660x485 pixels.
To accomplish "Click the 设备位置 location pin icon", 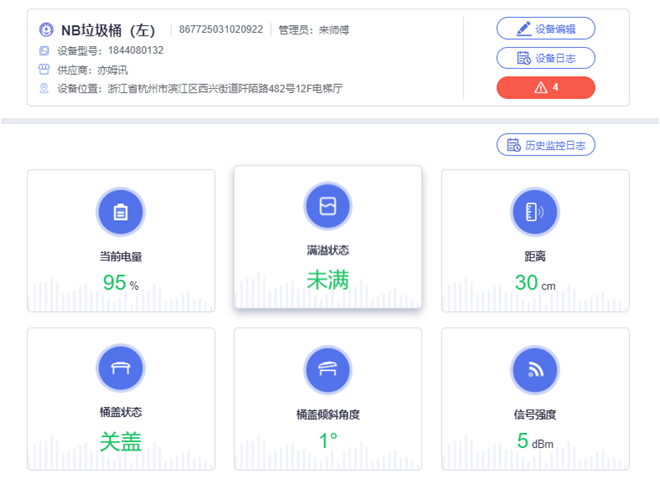I will (44, 89).
